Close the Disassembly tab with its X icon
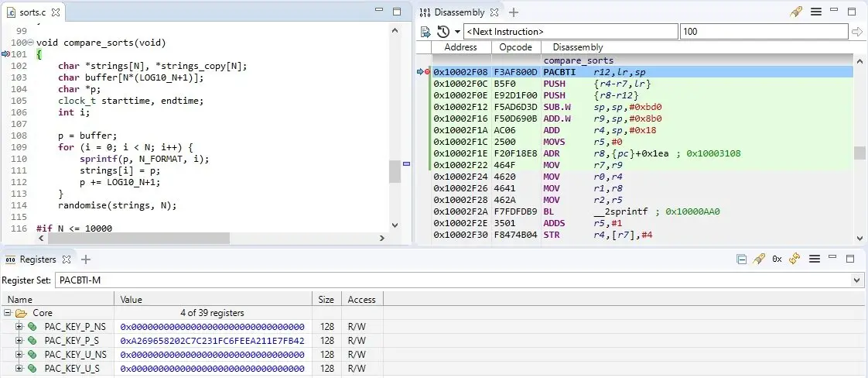 point(495,12)
